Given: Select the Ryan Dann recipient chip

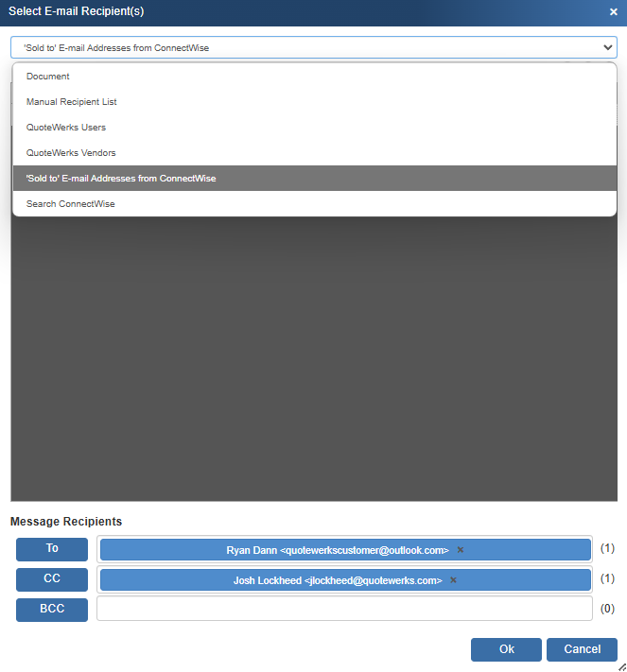Looking at the screenshot, I should [345, 550].
